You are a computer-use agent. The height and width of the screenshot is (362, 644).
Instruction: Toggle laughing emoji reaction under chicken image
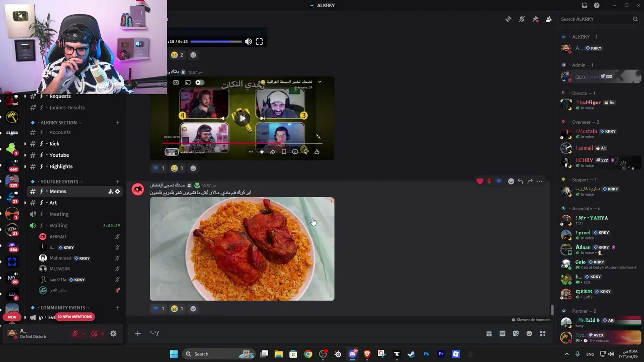tap(178, 309)
